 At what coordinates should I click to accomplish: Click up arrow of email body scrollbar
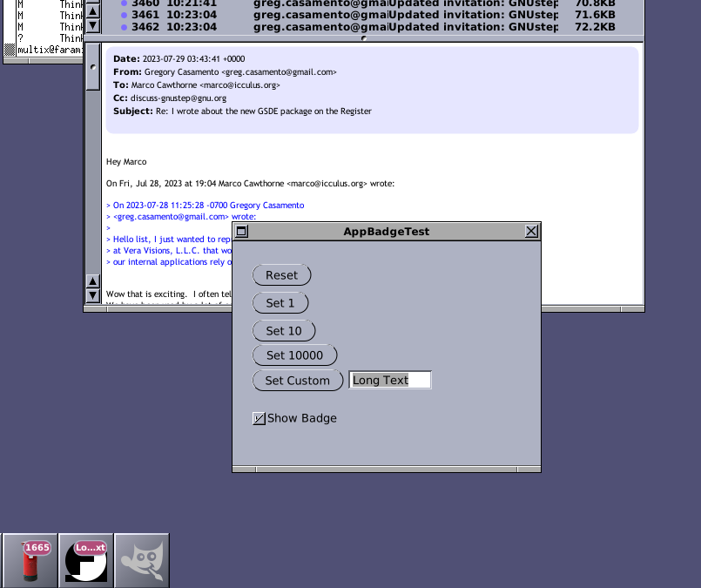(92, 281)
